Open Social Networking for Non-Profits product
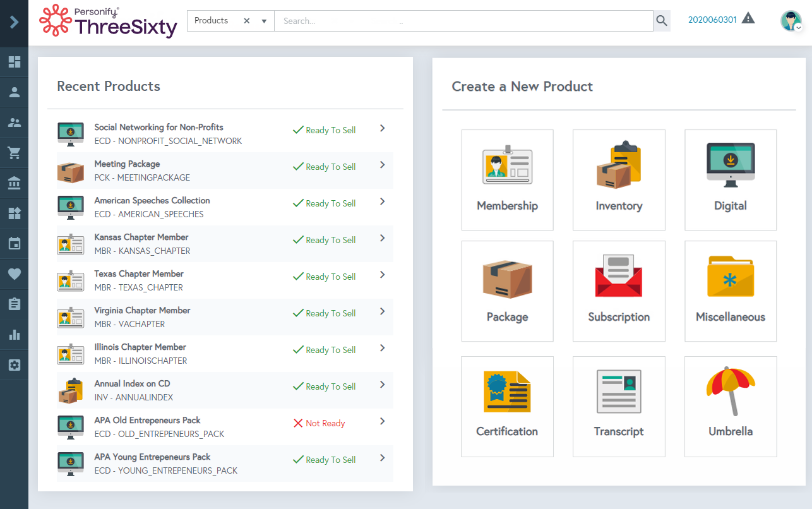Screen dimensions: 812x509 pos(158,127)
